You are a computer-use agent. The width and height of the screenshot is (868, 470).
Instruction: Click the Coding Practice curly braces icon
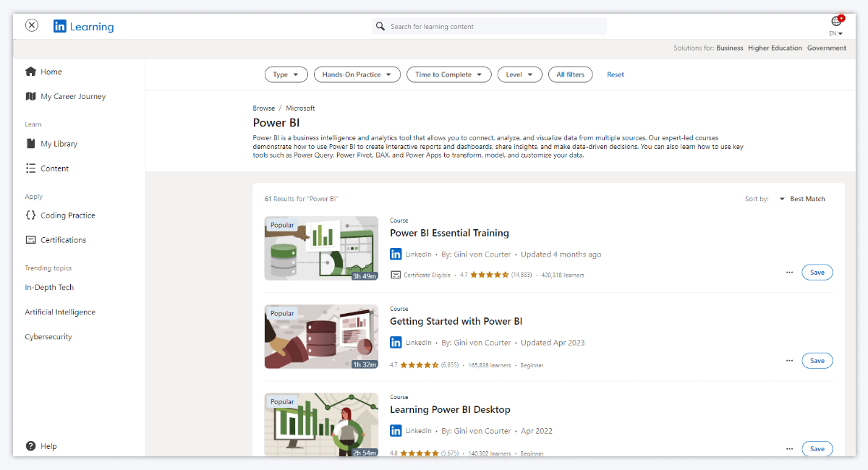click(30, 215)
